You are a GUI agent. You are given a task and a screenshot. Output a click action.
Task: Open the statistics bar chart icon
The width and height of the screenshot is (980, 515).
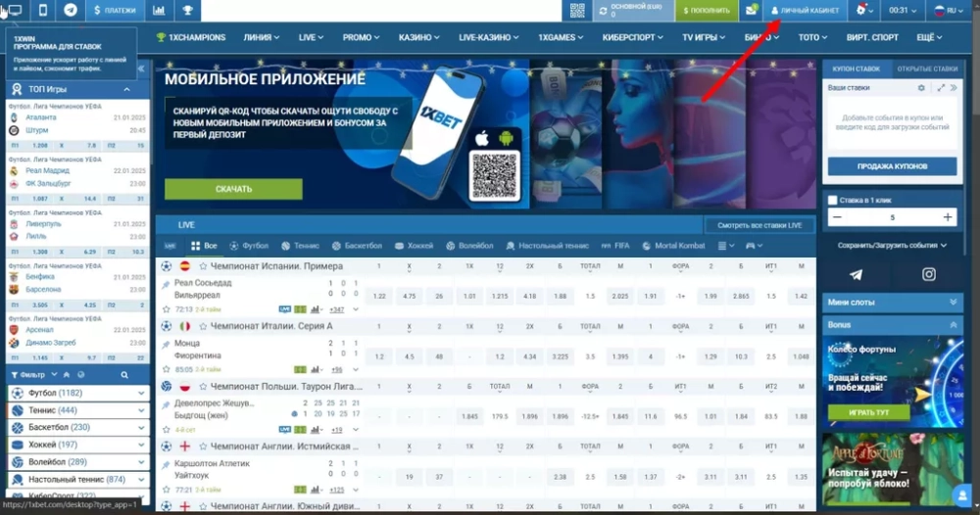pos(159,10)
